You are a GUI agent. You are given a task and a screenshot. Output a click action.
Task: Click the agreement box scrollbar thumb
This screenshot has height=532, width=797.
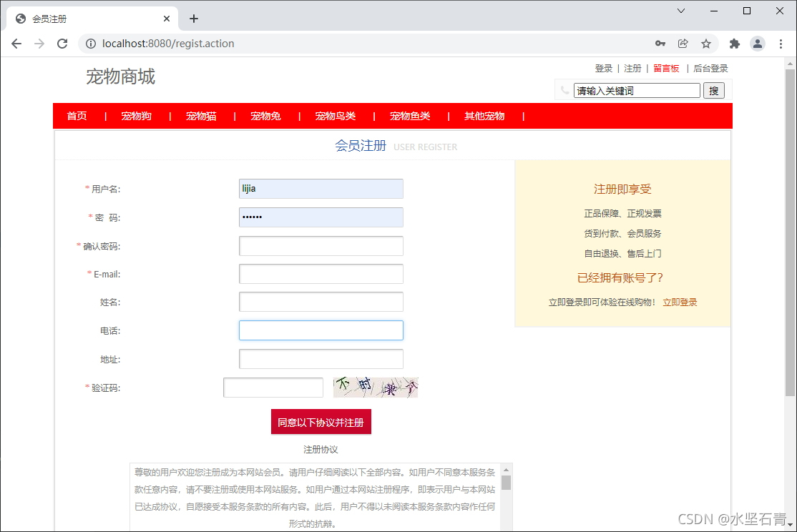506,482
